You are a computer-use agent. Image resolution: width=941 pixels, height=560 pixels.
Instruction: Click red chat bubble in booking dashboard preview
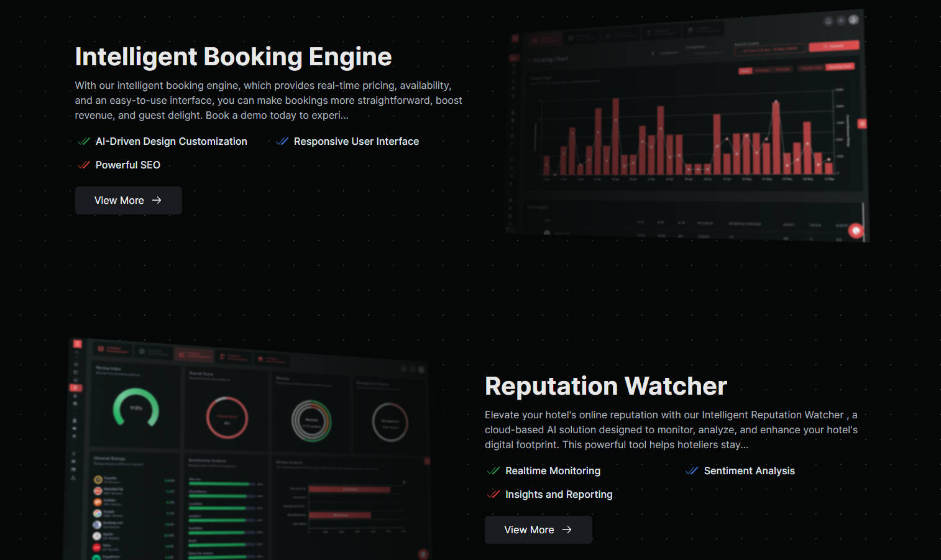coord(856,231)
